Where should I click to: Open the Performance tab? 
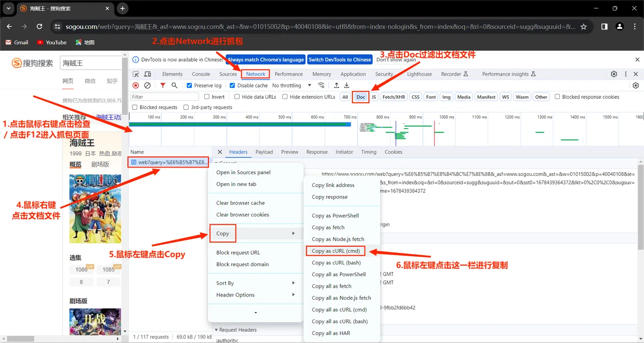(289, 74)
